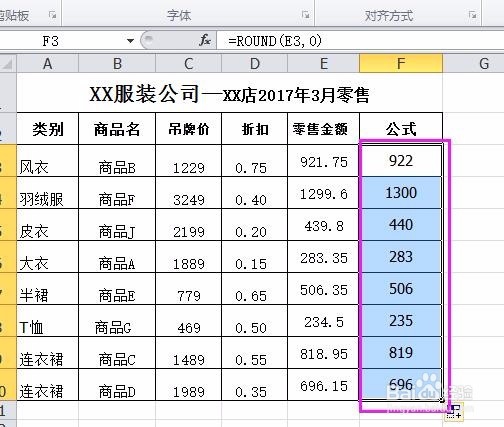Click the 商品J cell
The height and width of the screenshot is (427, 504).
pos(117,225)
